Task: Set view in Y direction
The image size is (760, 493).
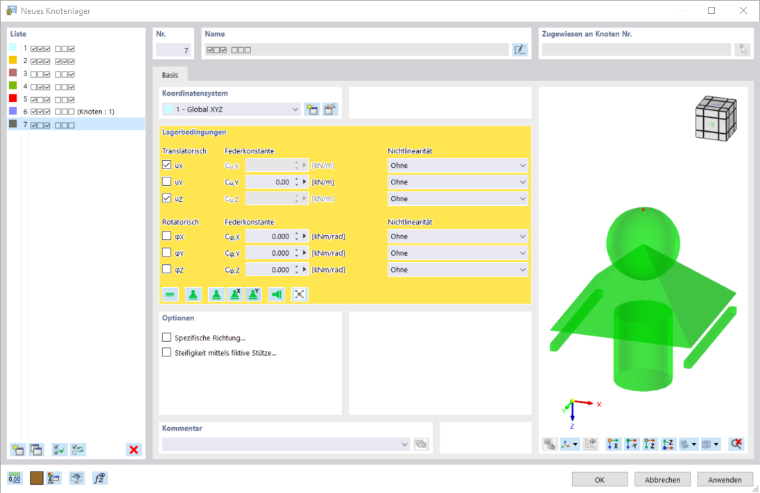Action: click(632, 444)
